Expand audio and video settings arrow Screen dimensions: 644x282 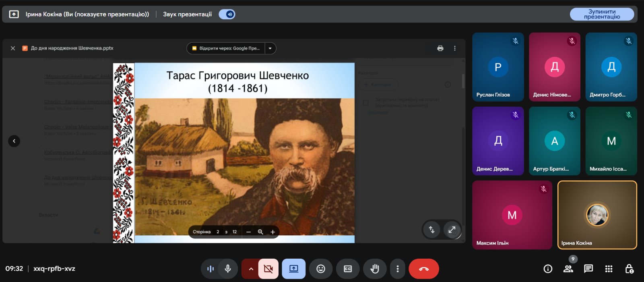tap(251, 269)
